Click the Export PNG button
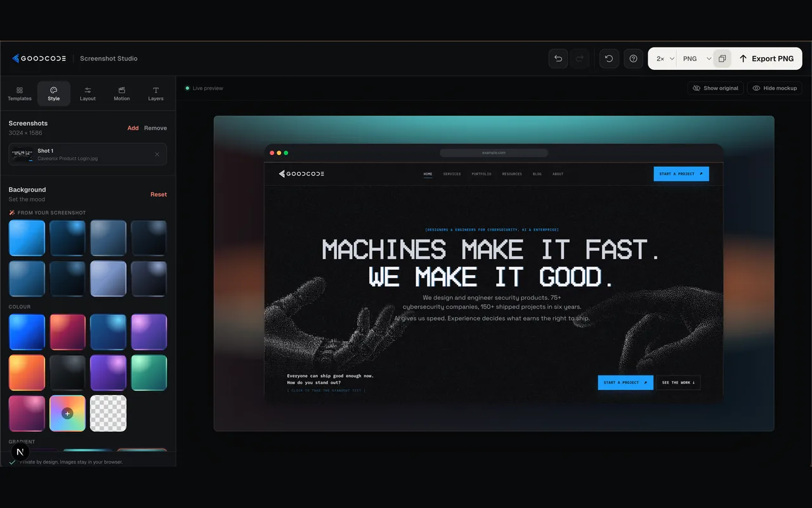The image size is (812, 508). click(766, 58)
